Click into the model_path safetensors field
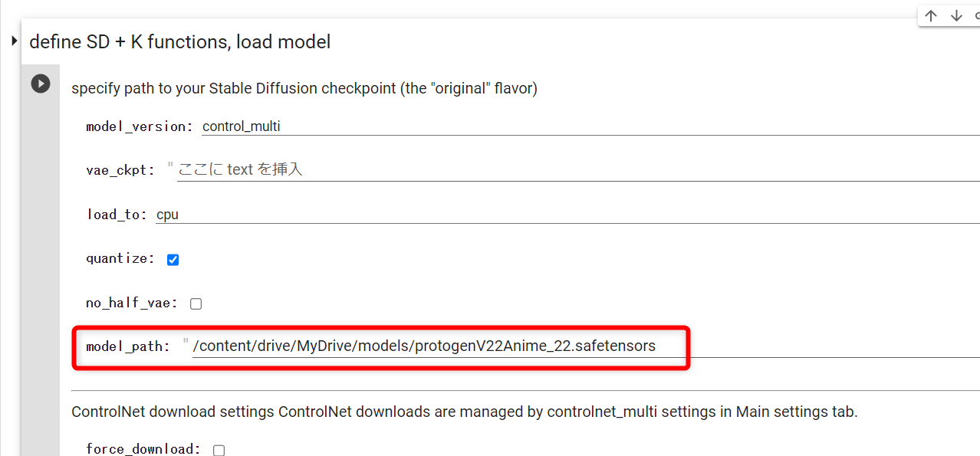980x456 pixels. click(x=586, y=346)
